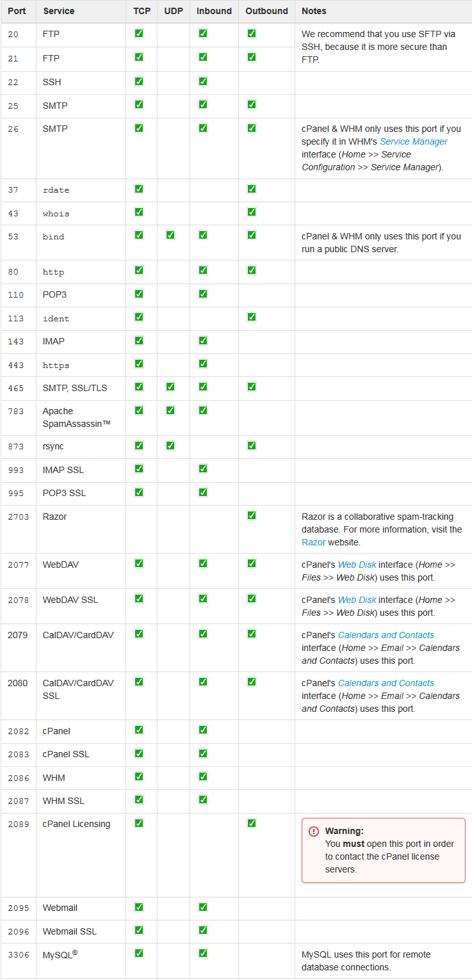
Task: Click the TCP checkmark for SSH port 22
Action: [139, 81]
